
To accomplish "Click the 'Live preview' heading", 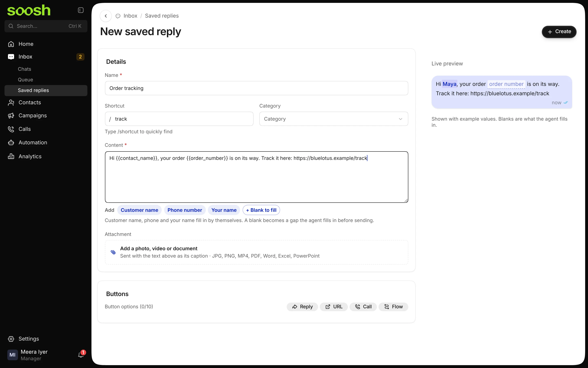I will [447, 64].
